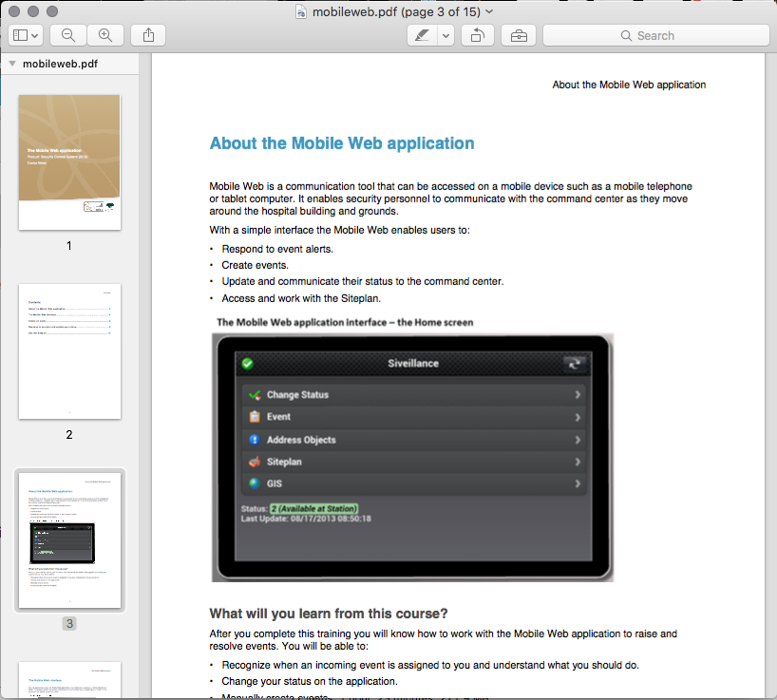Viewport: 777px width, 700px height.
Task: Click the 'About the Mobile Web application' heading
Action: point(342,143)
